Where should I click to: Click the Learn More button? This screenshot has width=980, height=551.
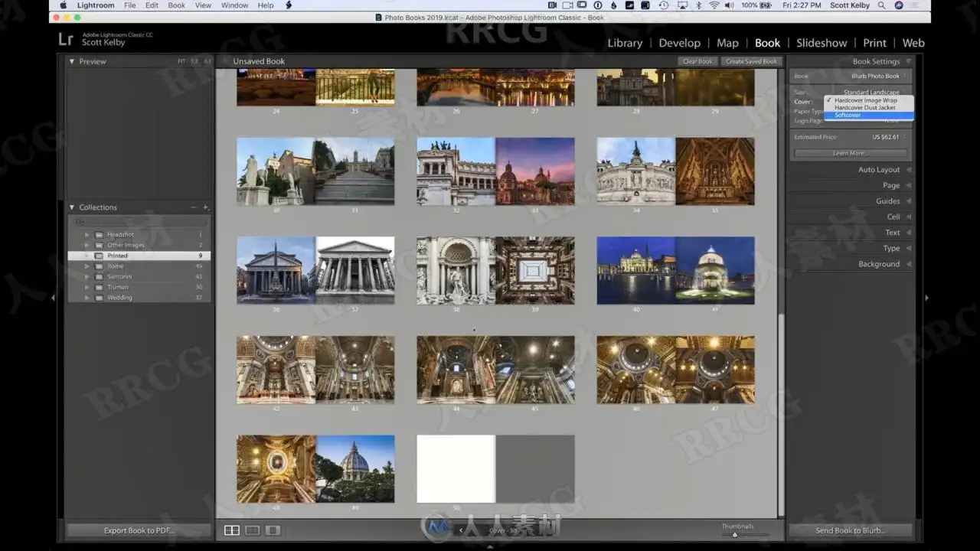point(851,153)
